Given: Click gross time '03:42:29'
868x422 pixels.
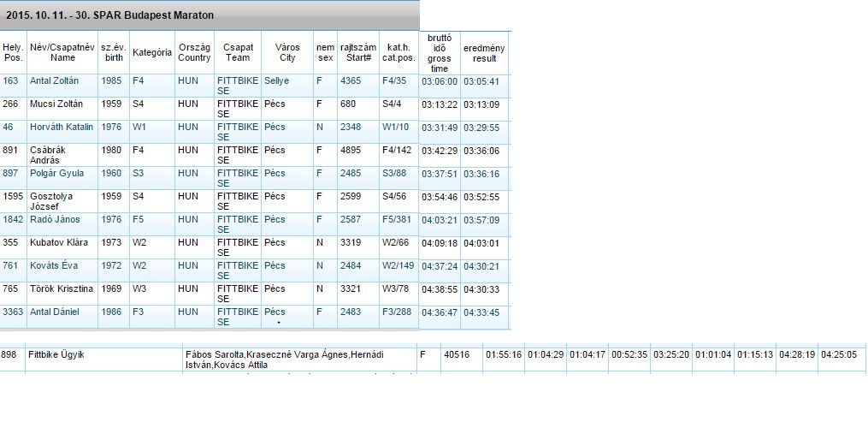Looking at the screenshot, I should 440,152.
